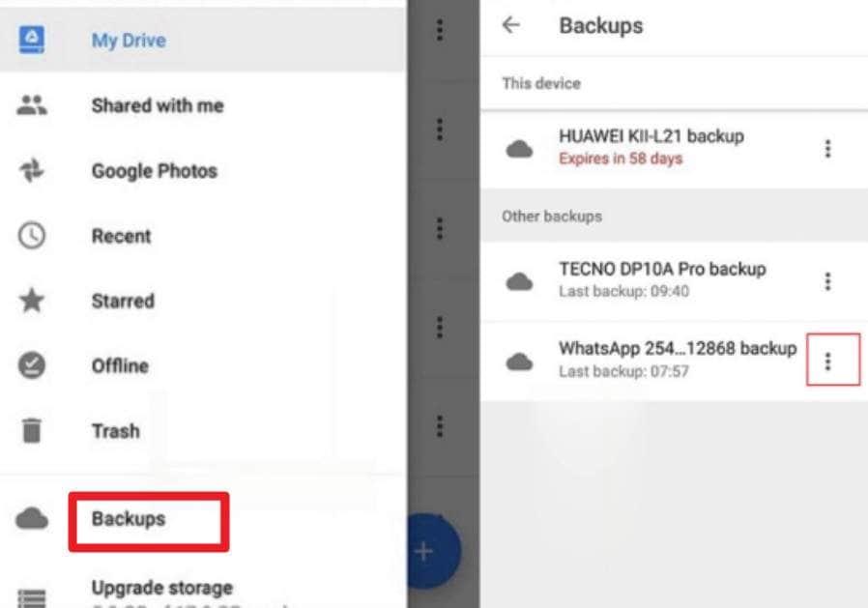Open more options for HUAWEI KII-L21 backup
Viewport: 868px width, 608px height.
pyautogui.click(x=827, y=149)
